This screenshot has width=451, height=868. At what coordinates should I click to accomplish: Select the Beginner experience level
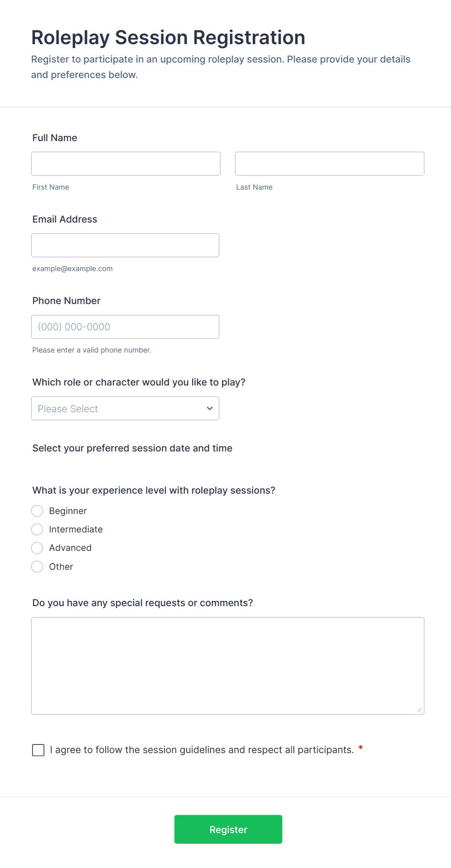[37, 511]
